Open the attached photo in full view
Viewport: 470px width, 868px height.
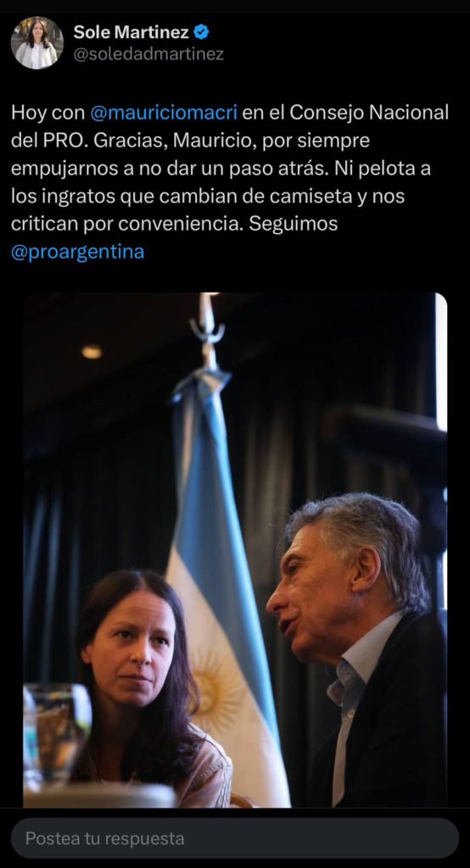235,549
